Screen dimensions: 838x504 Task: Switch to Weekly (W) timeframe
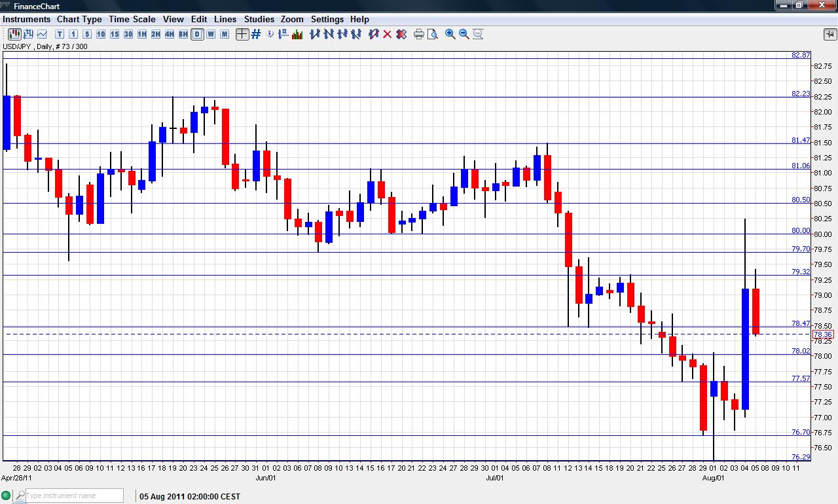tap(211, 34)
